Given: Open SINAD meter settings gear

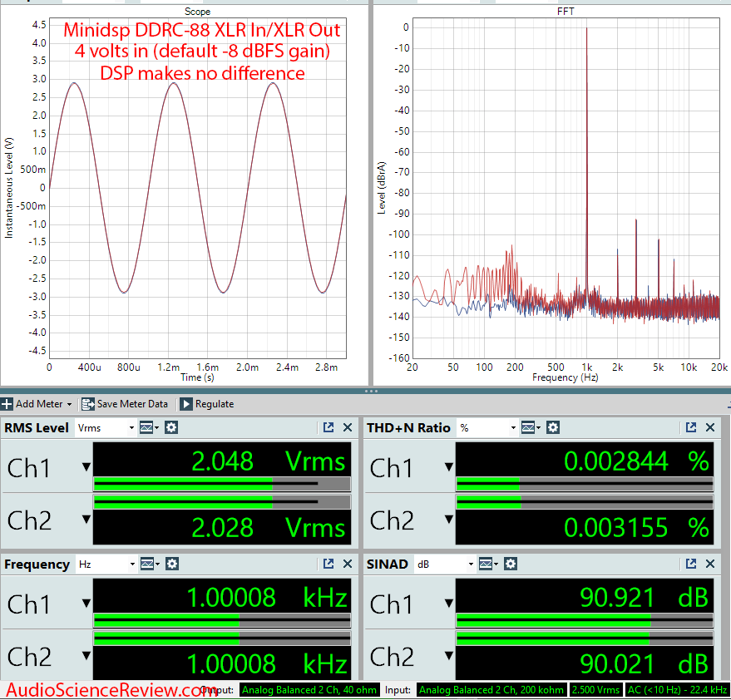Looking at the screenshot, I should (511, 564).
